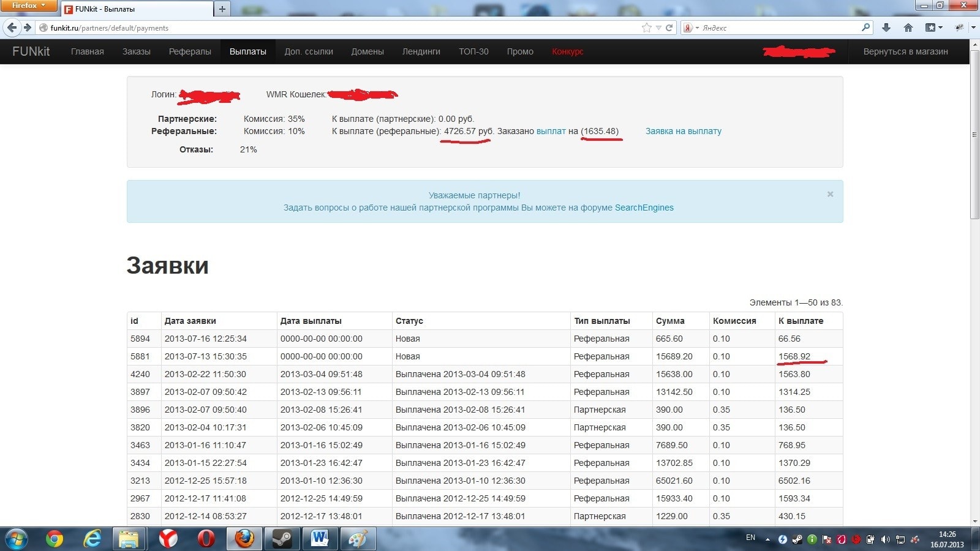Viewport: 980px width, 551px height.
Task: Go to the ТОП-30 navigation item
Action: click(473, 51)
